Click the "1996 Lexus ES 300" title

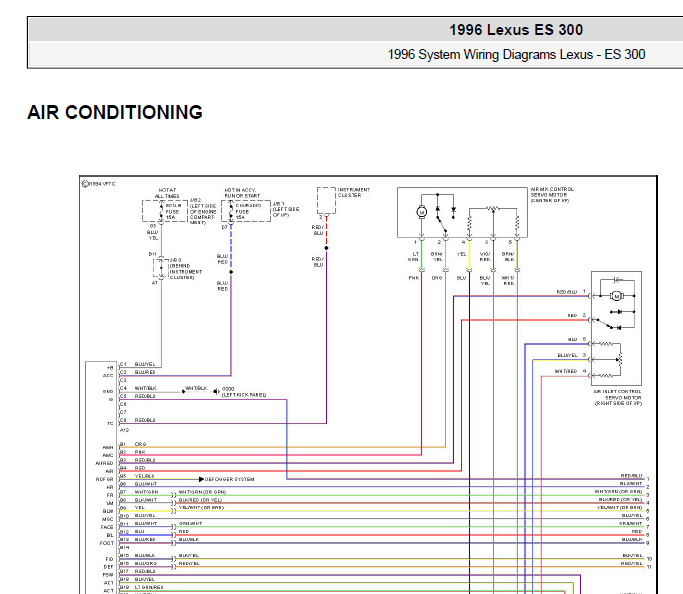click(x=516, y=30)
